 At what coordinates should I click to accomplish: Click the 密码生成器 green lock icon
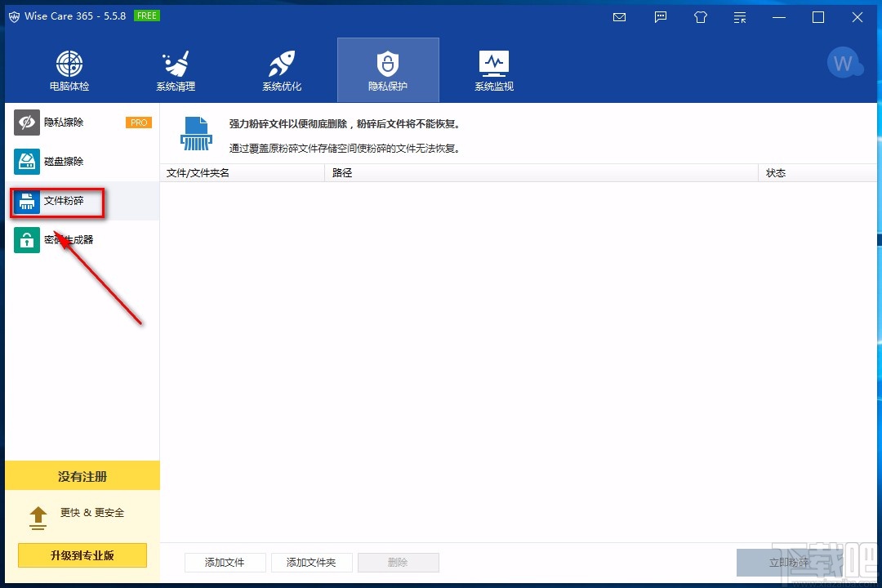[26, 240]
